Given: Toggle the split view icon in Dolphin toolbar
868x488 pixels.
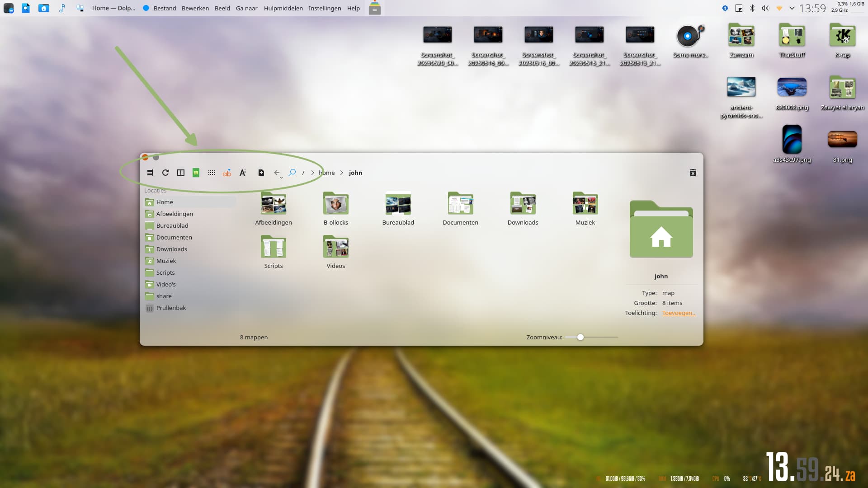Looking at the screenshot, I should coord(181,173).
